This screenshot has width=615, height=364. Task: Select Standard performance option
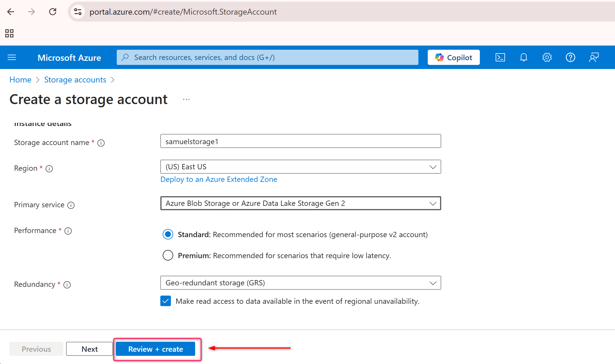tap(168, 234)
